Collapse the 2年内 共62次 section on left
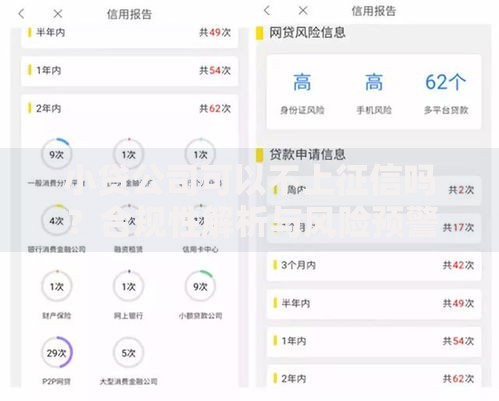The image size is (499, 401). pyautogui.click(x=129, y=109)
